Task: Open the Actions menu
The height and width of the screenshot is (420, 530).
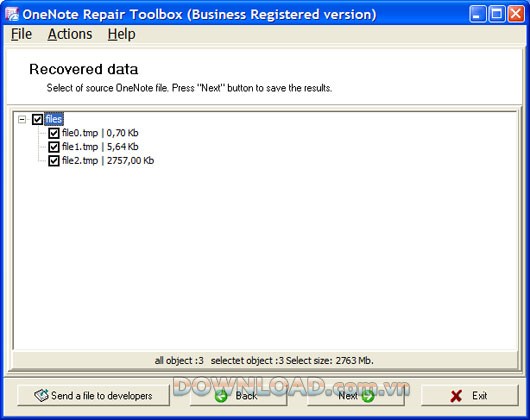Action: [70, 34]
